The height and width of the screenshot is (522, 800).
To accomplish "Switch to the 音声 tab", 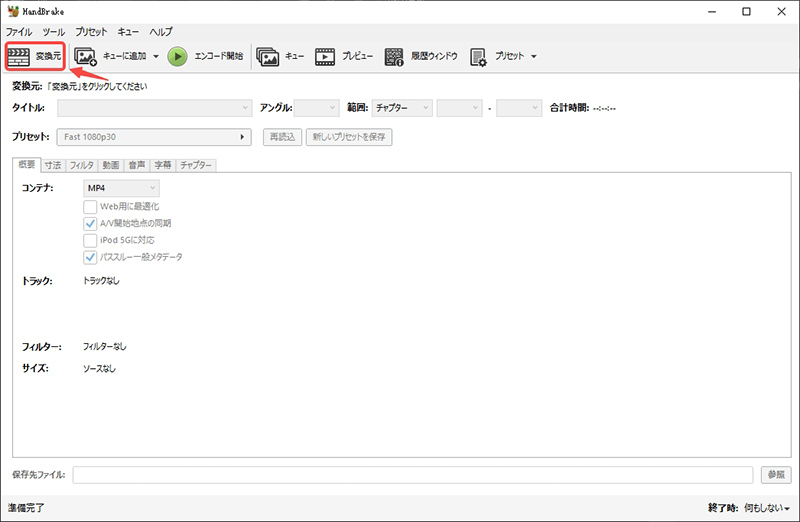I will [137, 165].
